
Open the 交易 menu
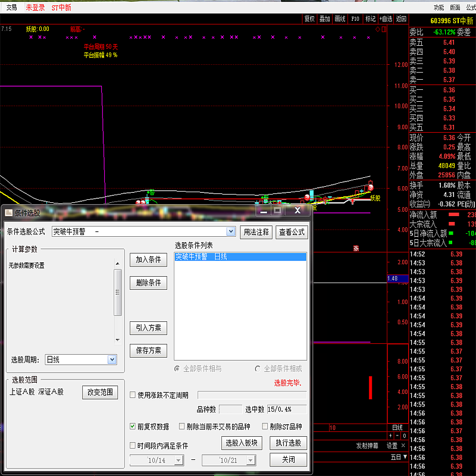[12, 8]
